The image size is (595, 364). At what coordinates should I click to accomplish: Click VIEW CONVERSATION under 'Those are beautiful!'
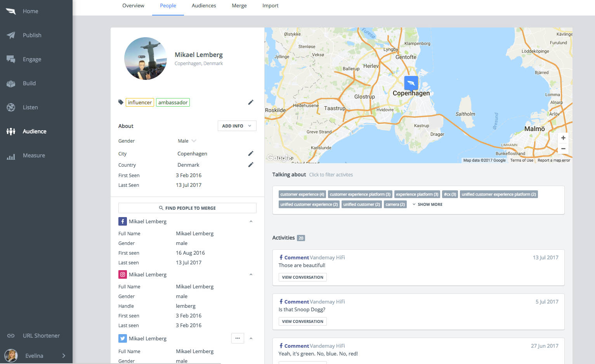click(302, 277)
